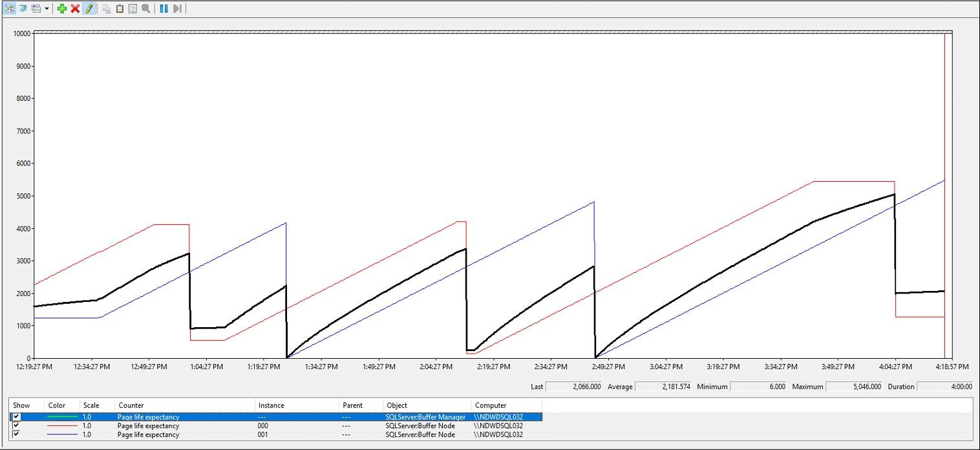This screenshot has height=450, width=980.
Task: Click the Page life expectancy counter for instance 000
Action: coord(148,426)
